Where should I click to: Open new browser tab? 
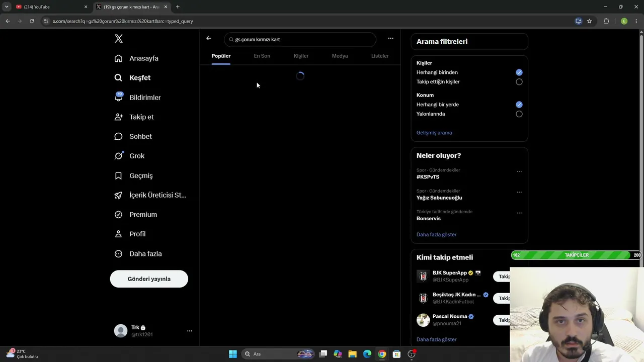coord(178,7)
